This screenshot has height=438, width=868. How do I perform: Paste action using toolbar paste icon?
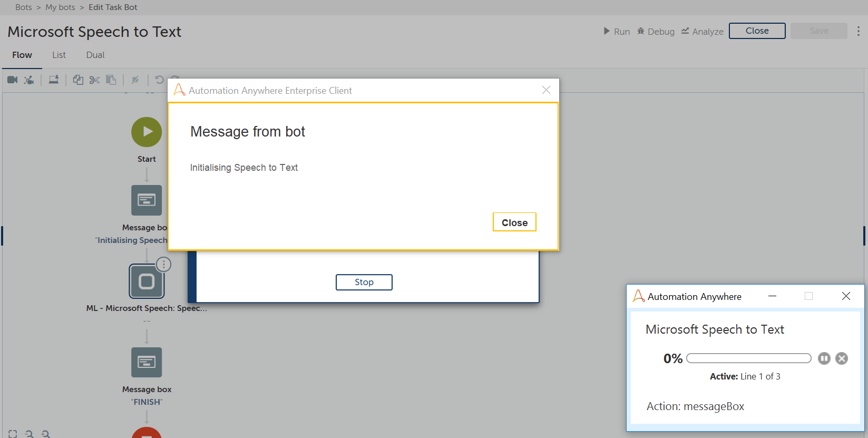(x=111, y=80)
